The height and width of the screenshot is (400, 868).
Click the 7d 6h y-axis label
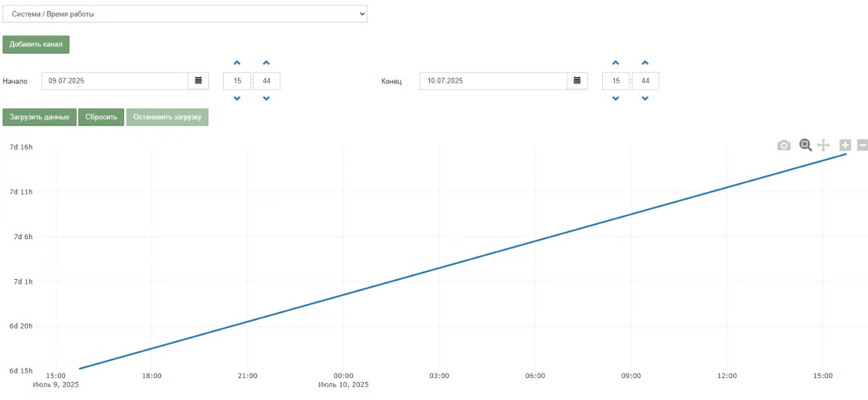[23, 237]
